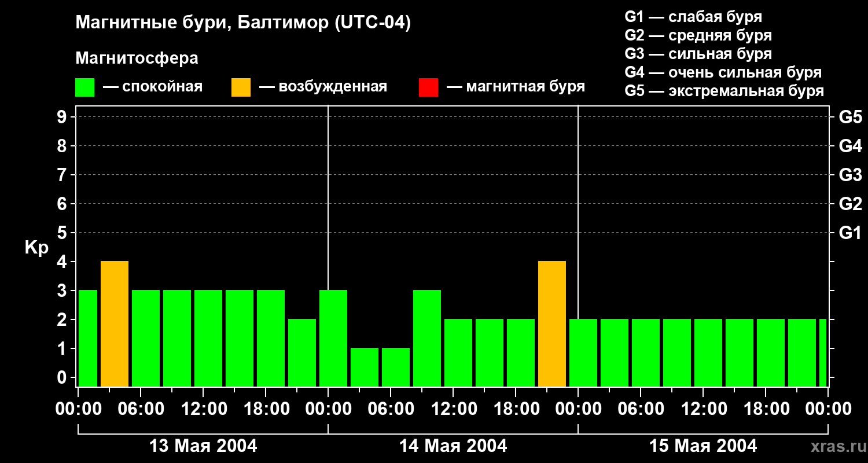Click the Kp axis label
868x463 pixels.
(x=36, y=248)
